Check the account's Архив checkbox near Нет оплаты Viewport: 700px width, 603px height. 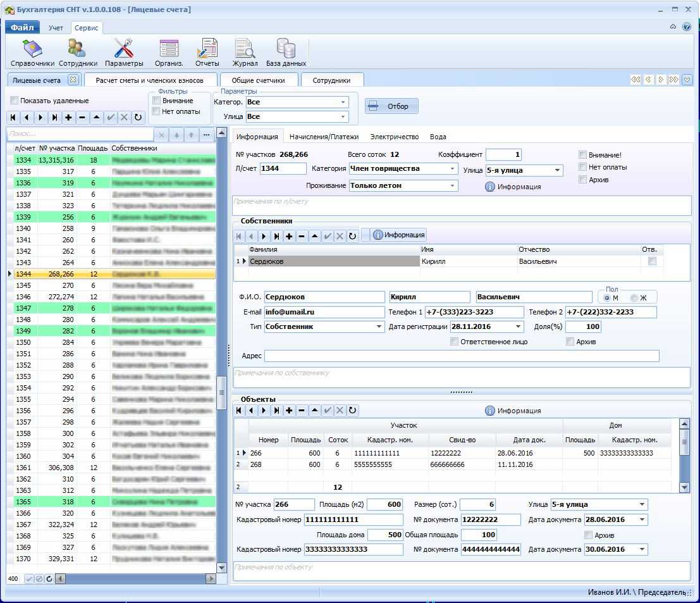click(x=582, y=180)
